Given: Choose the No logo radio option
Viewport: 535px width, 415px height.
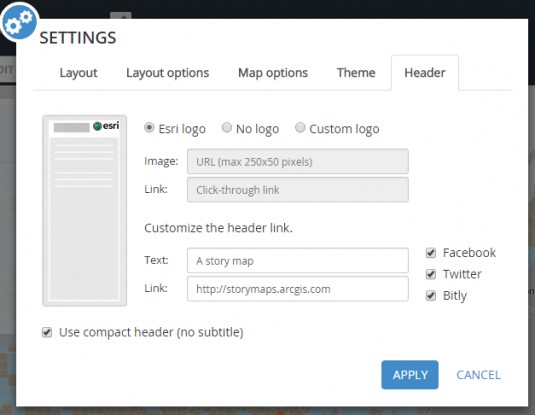Looking at the screenshot, I should tap(227, 128).
